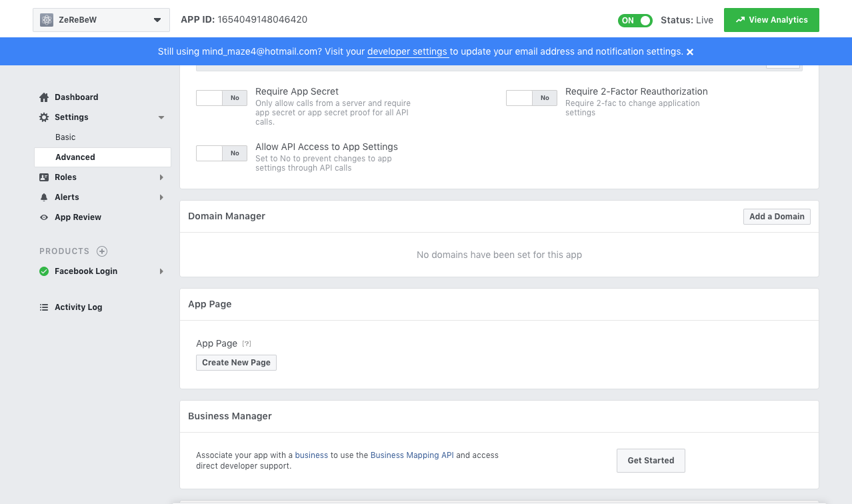Dismiss the blue email notification banner
852x504 pixels.
coord(690,52)
